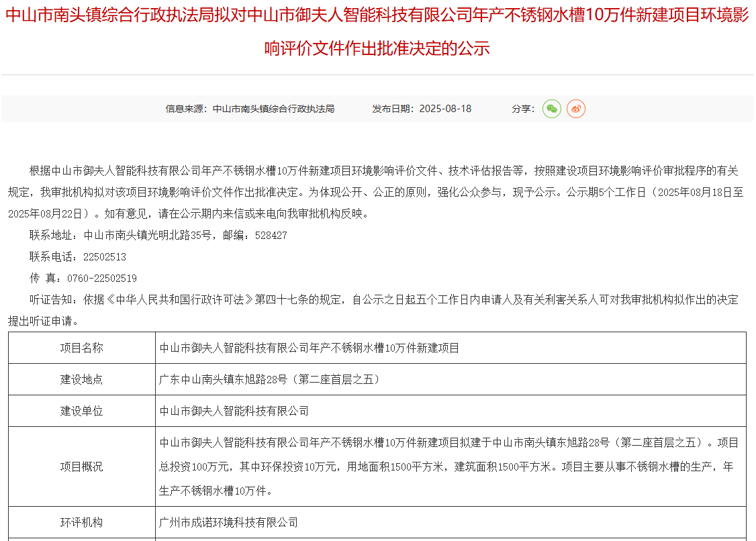Click the address cell 东旭路28号
The width and height of the screenshot is (756, 541).
click(270, 379)
